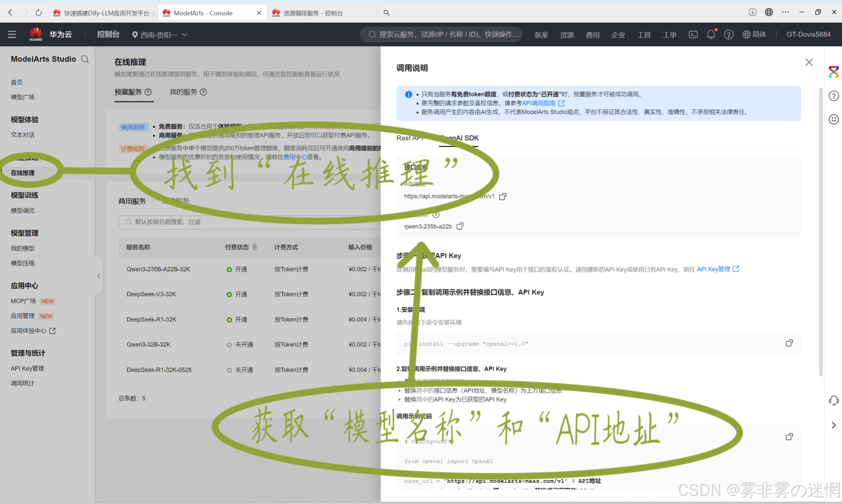Screen dimensions: 842x504
Task: Collapse the left sidebar handle
Action: coord(99,276)
